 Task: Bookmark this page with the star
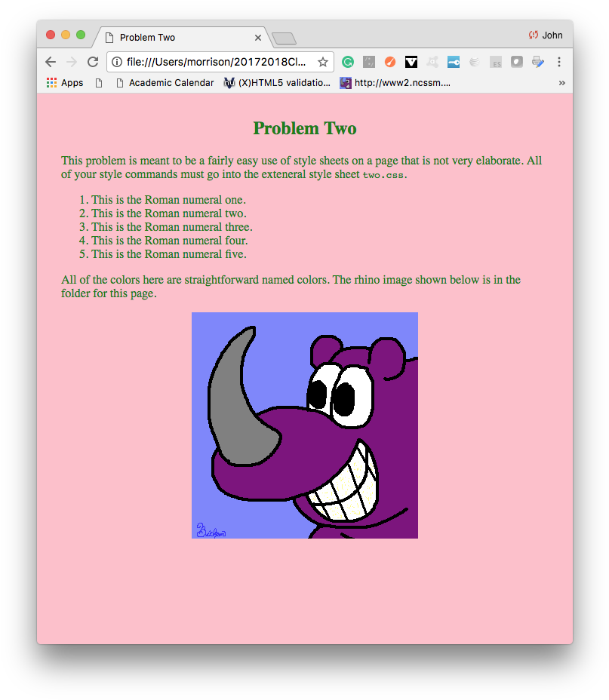tap(323, 62)
